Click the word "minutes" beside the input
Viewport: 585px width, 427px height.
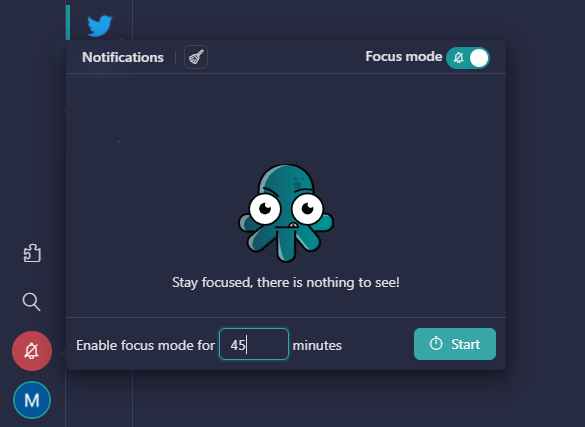coord(317,345)
